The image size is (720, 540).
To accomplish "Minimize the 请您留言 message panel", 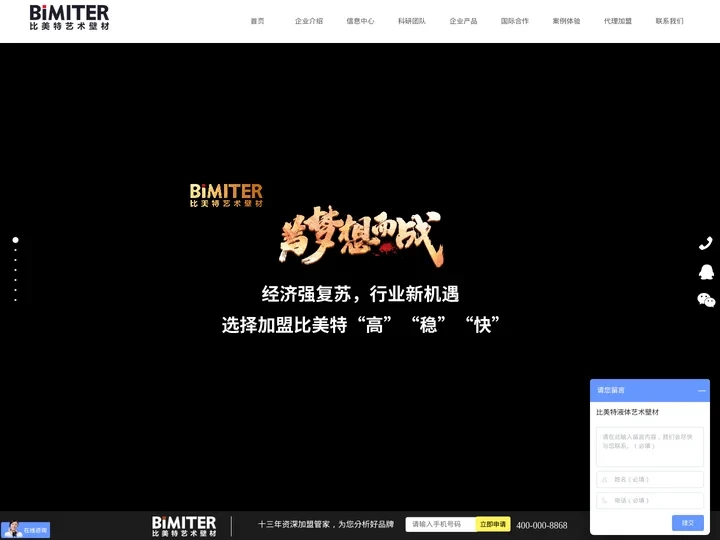I will 701,391.
